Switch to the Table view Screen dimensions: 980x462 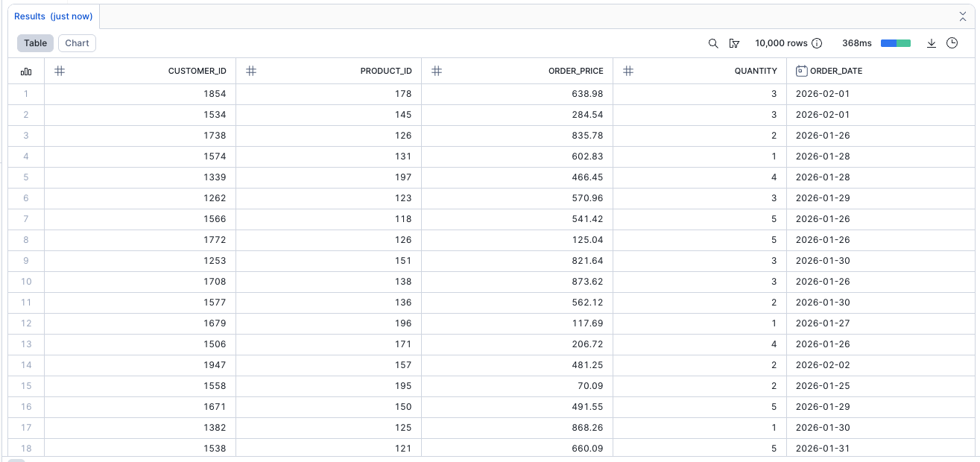tap(35, 43)
